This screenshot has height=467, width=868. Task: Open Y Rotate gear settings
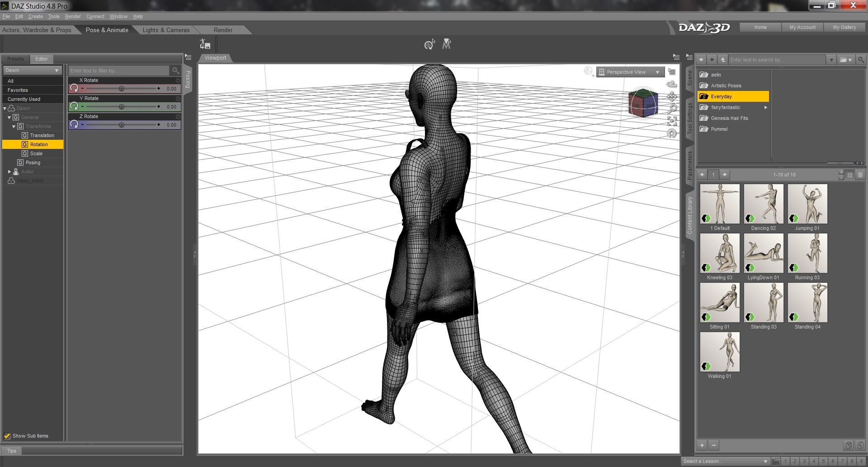tap(178, 99)
